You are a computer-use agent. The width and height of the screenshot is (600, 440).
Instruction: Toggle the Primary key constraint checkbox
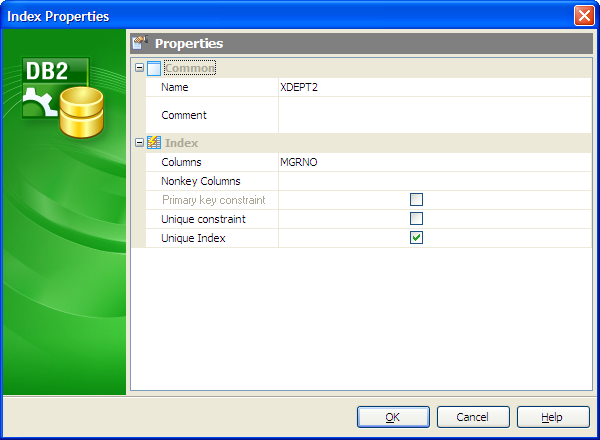tap(416, 200)
